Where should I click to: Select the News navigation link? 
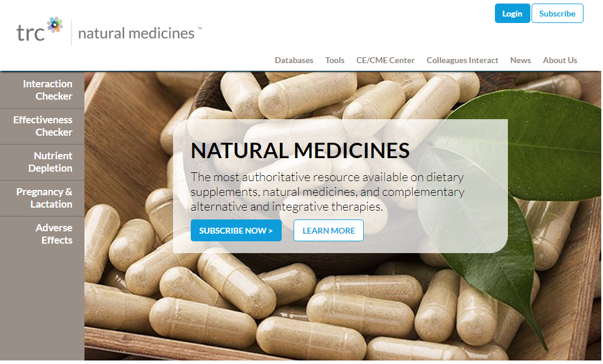(520, 60)
